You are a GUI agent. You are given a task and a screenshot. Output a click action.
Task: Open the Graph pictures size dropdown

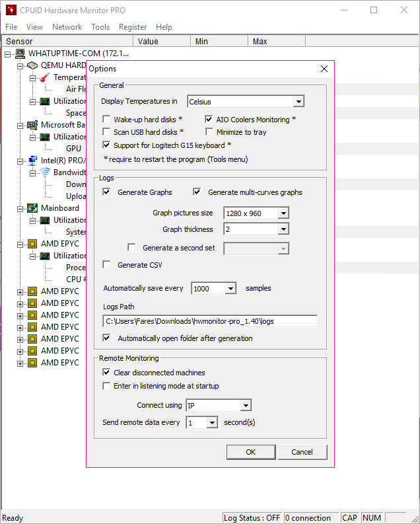point(283,213)
